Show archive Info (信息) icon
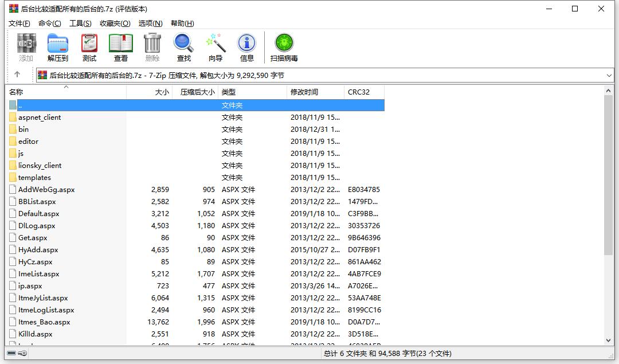The height and width of the screenshot is (364, 619). (x=246, y=47)
